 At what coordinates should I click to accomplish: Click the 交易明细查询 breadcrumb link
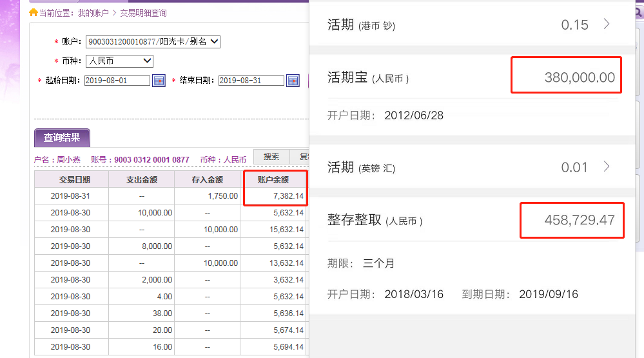click(143, 13)
